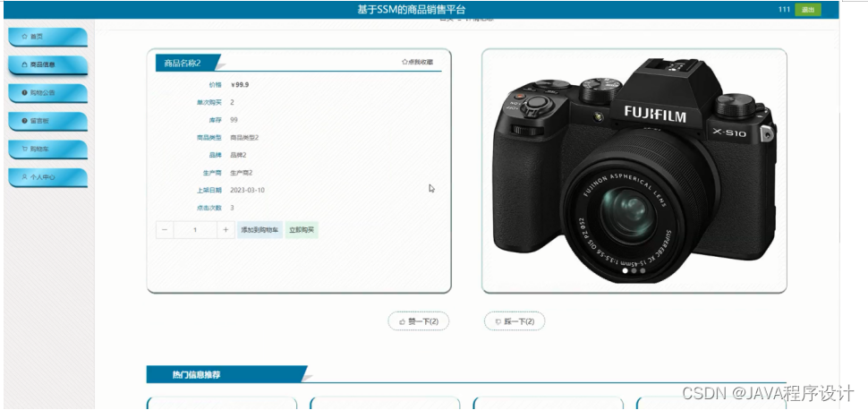The width and height of the screenshot is (868, 410).
Task: Click the price value ¥99.9
Action: pyautogui.click(x=240, y=85)
